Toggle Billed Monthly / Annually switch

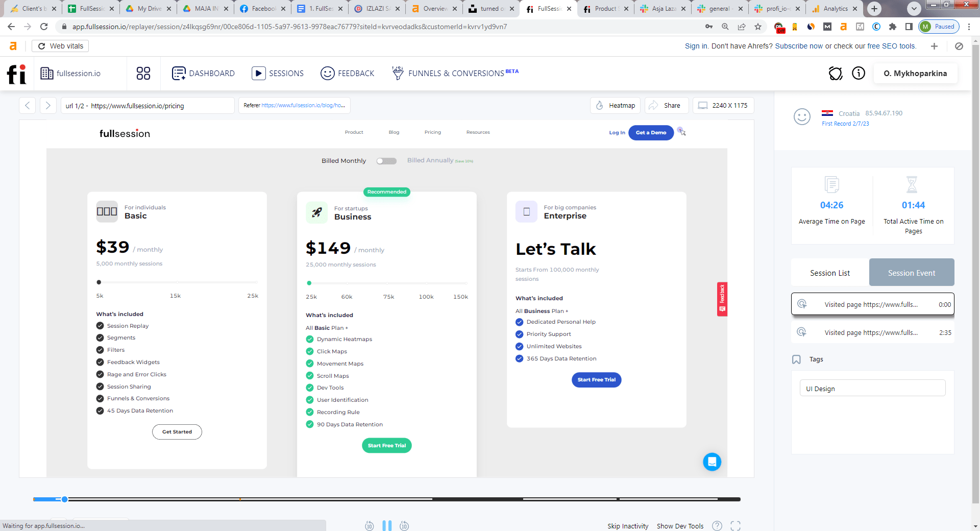coord(386,161)
